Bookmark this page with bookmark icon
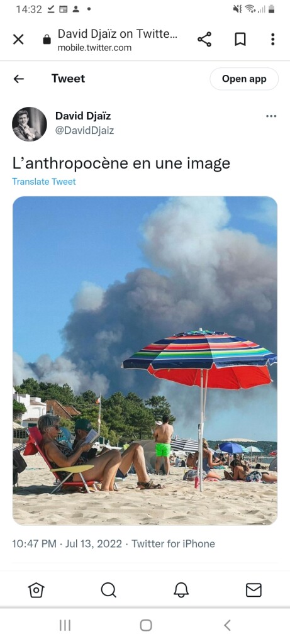Image resolution: width=290 pixels, height=644 pixels. [240, 40]
